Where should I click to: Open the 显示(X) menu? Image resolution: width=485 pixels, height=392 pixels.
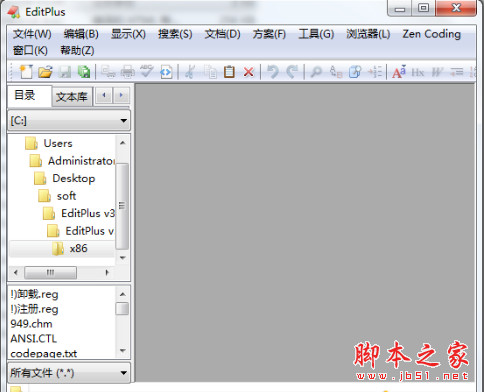point(128,34)
